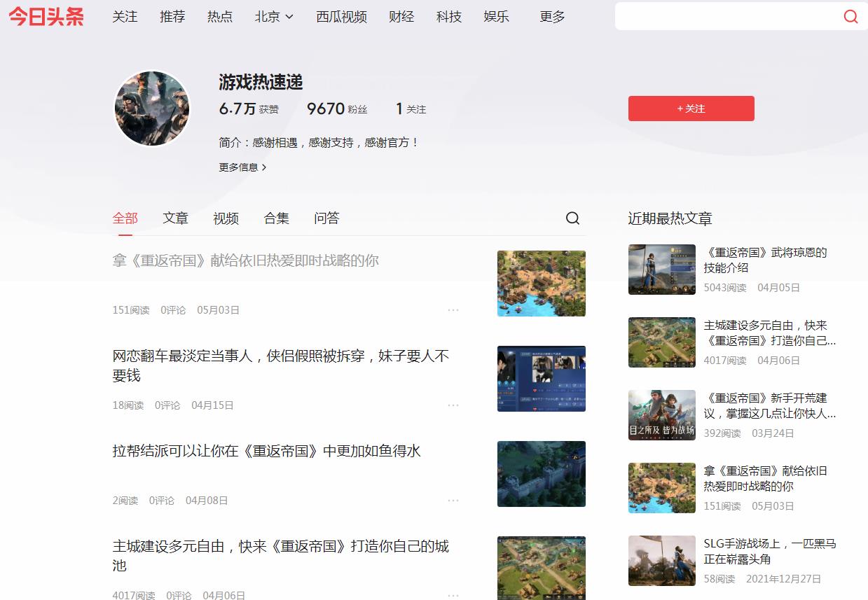The image size is (868, 600).
Task: Open the 科技 channel
Action: click(x=449, y=17)
